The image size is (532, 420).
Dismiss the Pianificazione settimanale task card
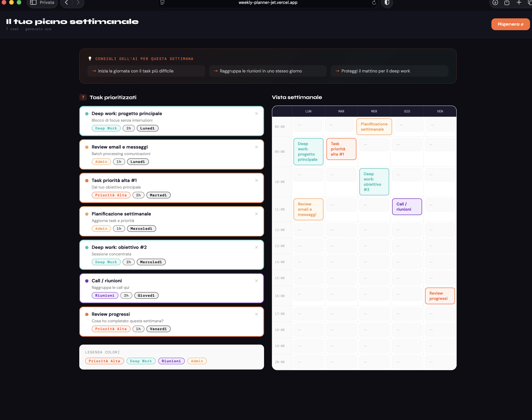click(256, 214)
